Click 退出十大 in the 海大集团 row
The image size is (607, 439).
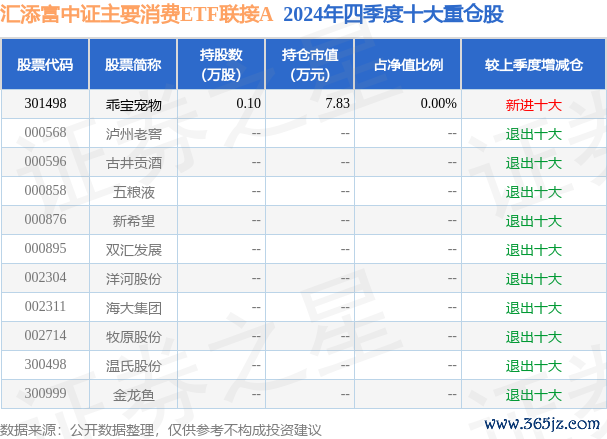pyautogui.click(x=533, y=308)
